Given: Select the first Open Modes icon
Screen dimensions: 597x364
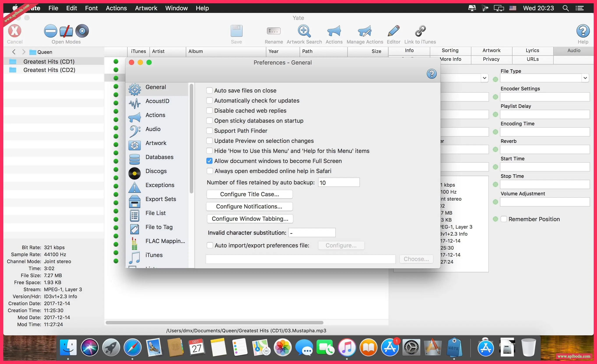Looking at the screenshot, I should point(50,31).
